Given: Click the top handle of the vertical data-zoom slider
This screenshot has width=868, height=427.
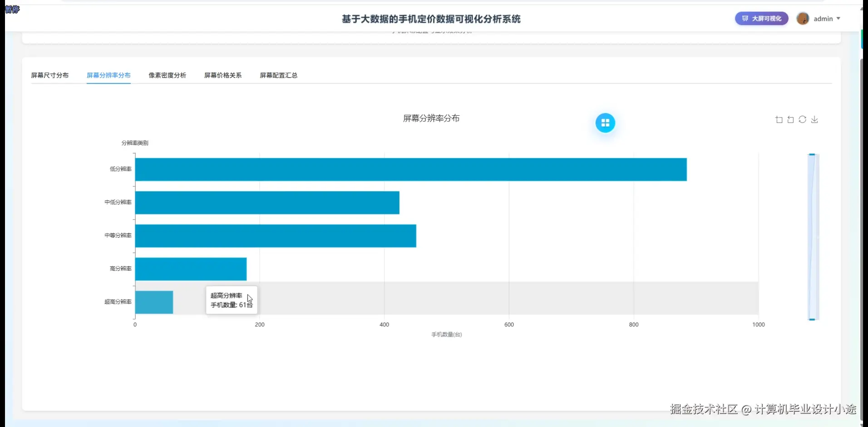Looking at the screenshot, I should [812, 155].
